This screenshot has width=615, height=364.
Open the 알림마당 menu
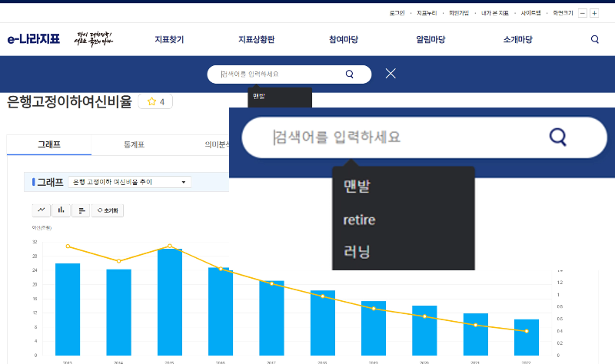[430, 39]
